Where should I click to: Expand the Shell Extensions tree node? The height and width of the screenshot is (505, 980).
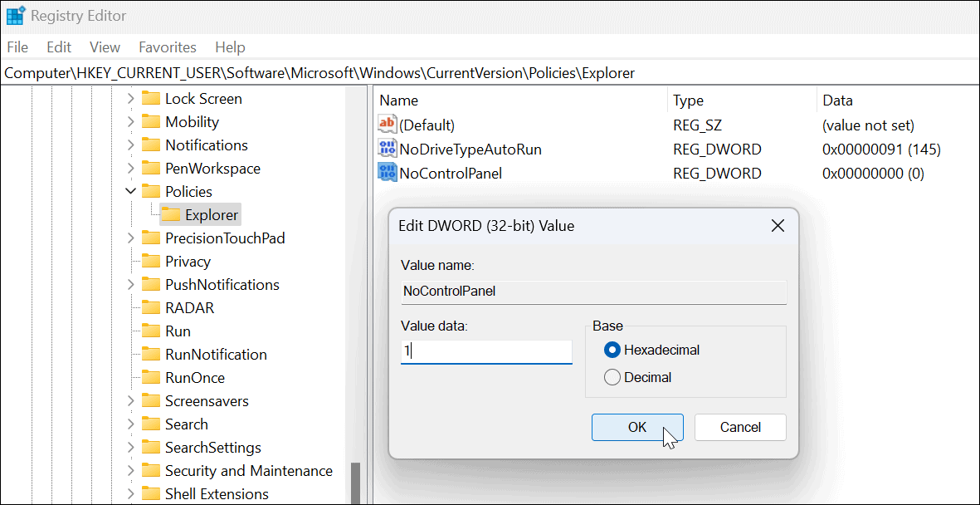pos(130,494)
